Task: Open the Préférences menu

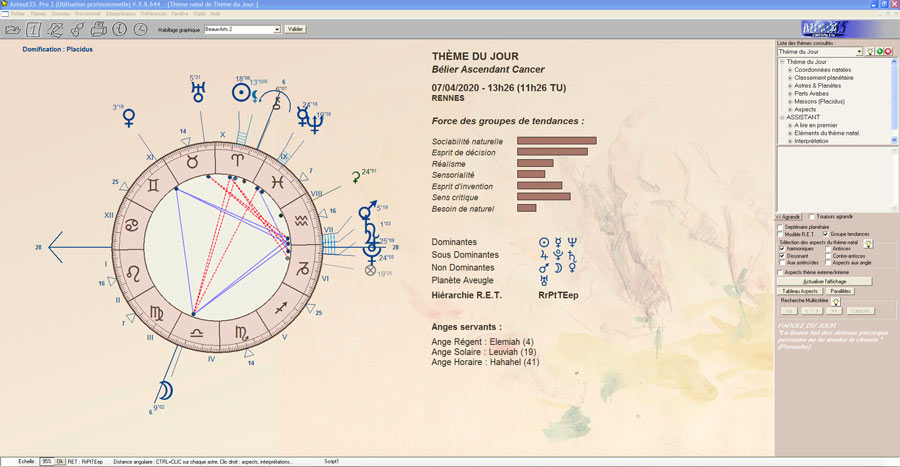Action: click(153, 14)
